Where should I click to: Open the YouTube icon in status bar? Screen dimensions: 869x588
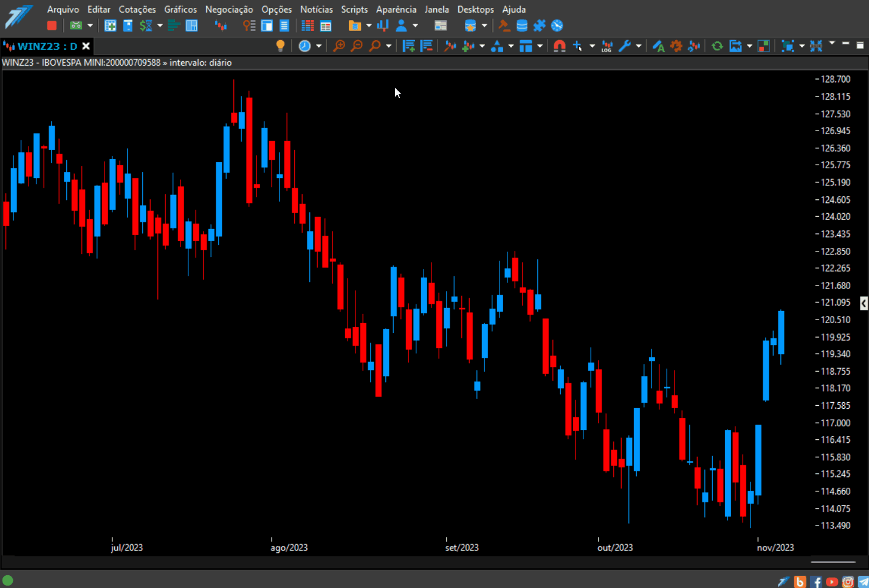click(x=832, y=582)
